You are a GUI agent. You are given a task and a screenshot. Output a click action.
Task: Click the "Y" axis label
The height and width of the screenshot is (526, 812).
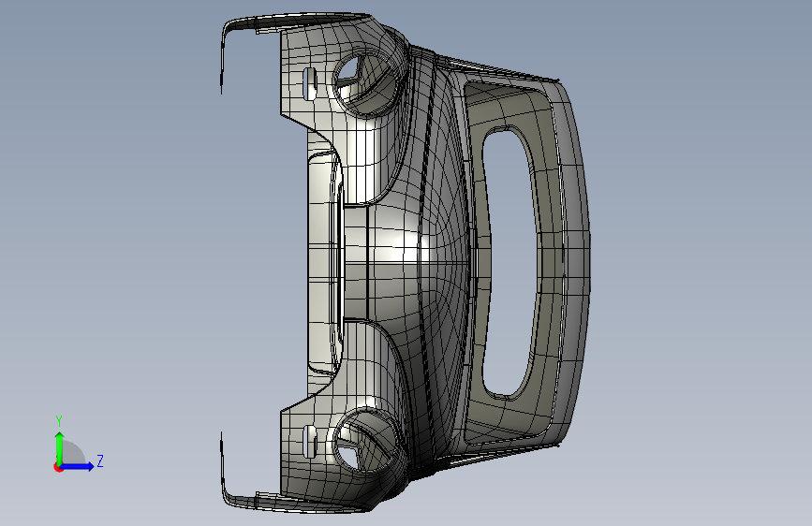tap(59, 421)
